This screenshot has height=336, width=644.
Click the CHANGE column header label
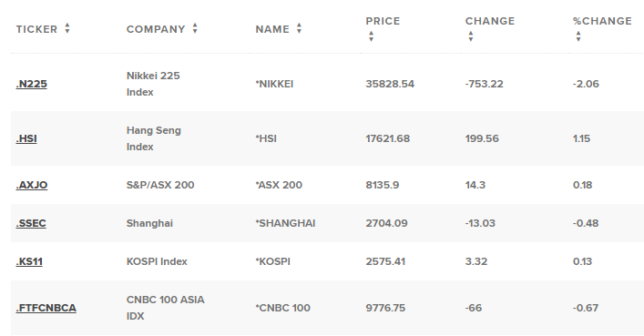coord(490,21)
